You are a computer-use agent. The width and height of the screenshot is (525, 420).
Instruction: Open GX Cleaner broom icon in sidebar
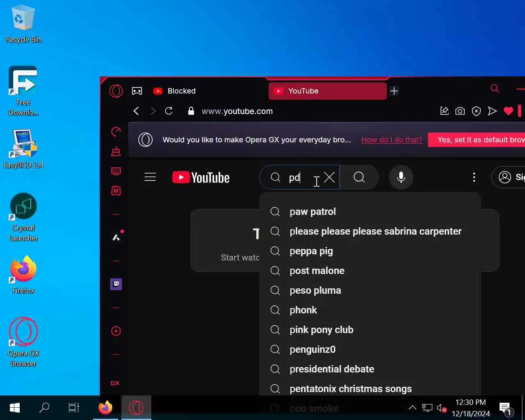click(x=116, y=151)
